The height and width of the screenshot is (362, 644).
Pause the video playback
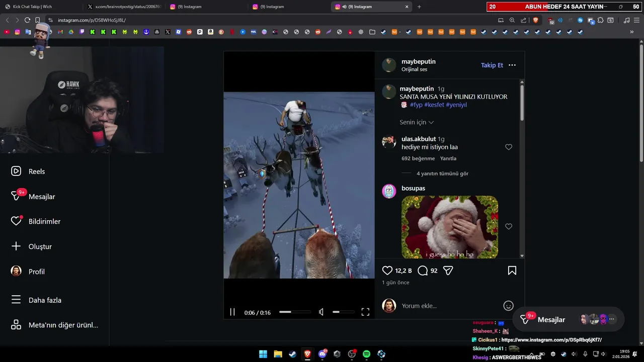232,312
